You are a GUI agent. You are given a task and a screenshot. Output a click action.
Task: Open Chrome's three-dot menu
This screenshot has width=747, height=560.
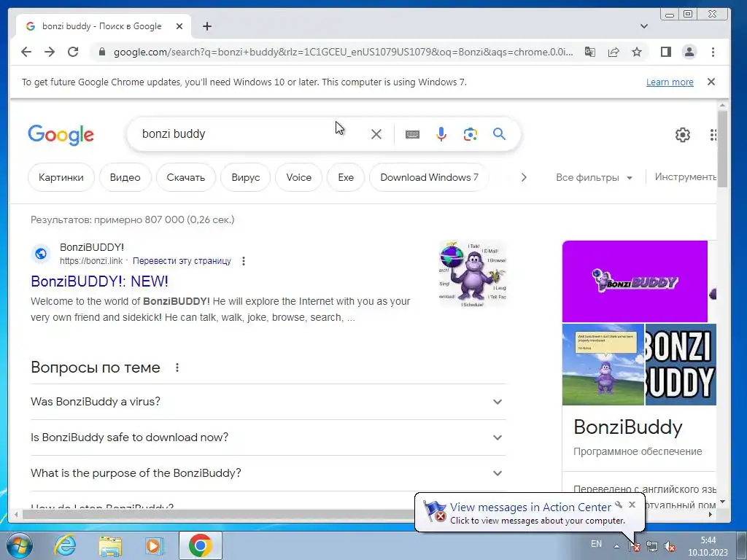pos(713,52)
